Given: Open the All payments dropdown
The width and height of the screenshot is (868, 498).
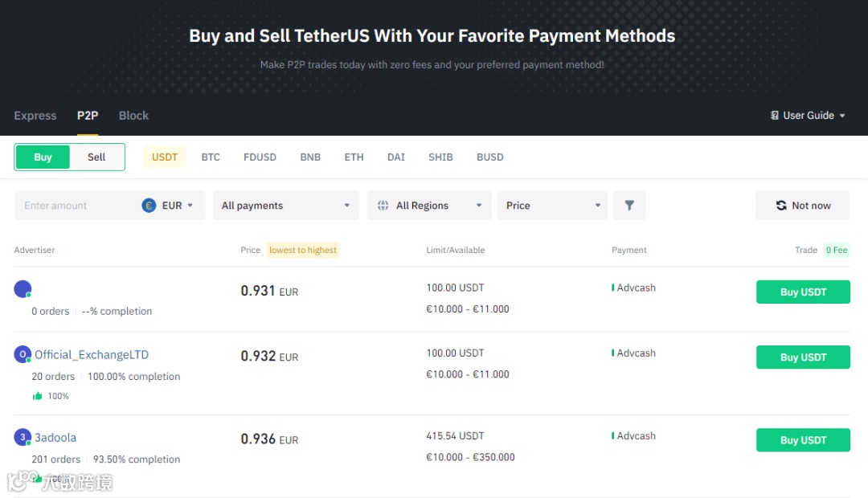Looking at the screenshot, I should tap(285, 206).
